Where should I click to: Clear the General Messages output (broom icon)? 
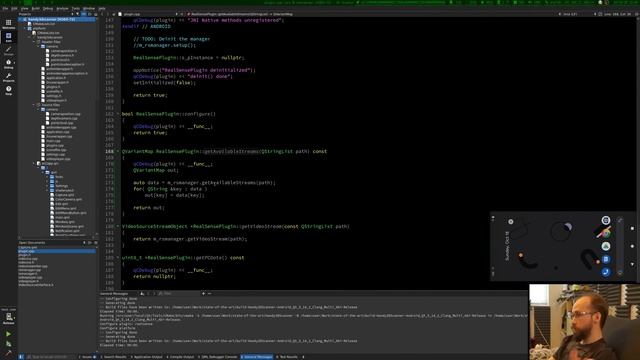(x=142, y=293)
